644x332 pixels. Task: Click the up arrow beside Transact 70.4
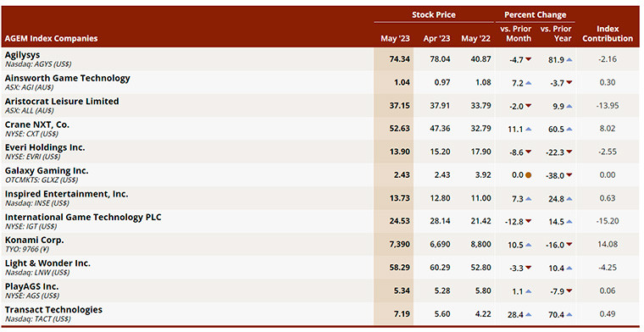(x=569, y=315)
